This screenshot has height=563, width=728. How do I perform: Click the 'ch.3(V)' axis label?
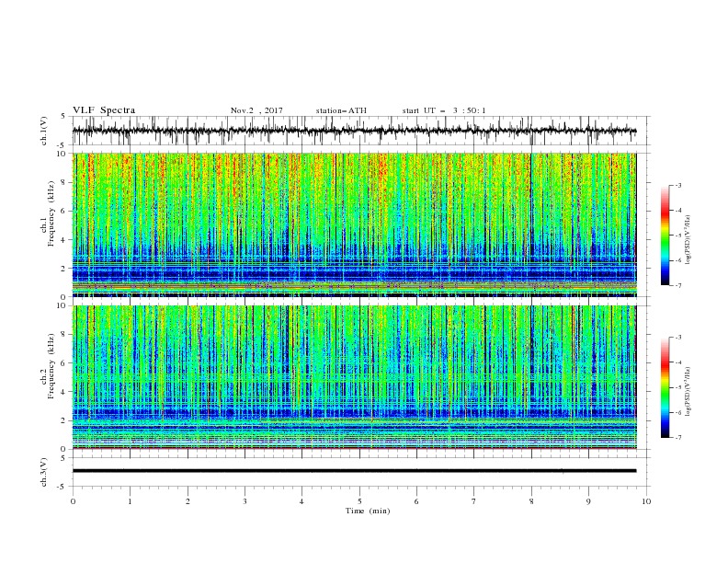tap(43, 473)
